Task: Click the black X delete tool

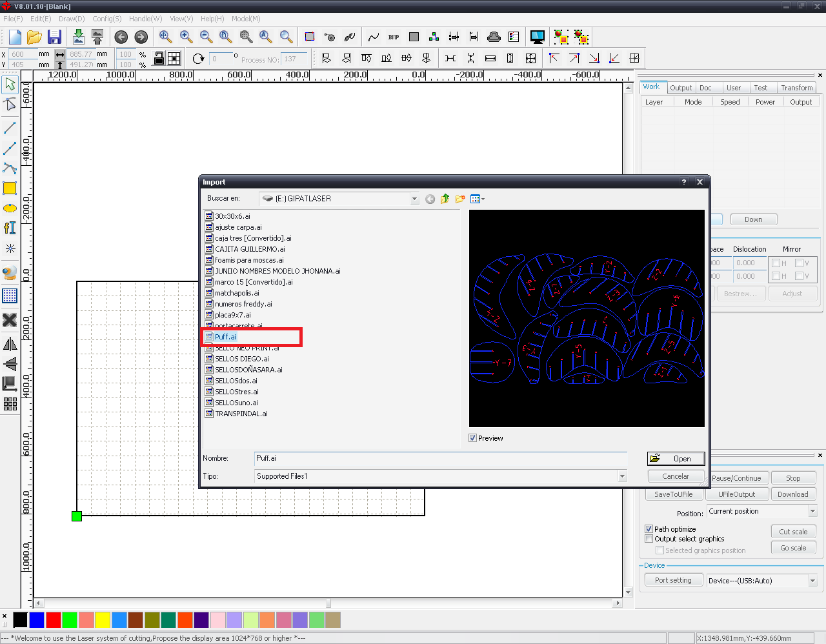Action: tap(10, 320)
